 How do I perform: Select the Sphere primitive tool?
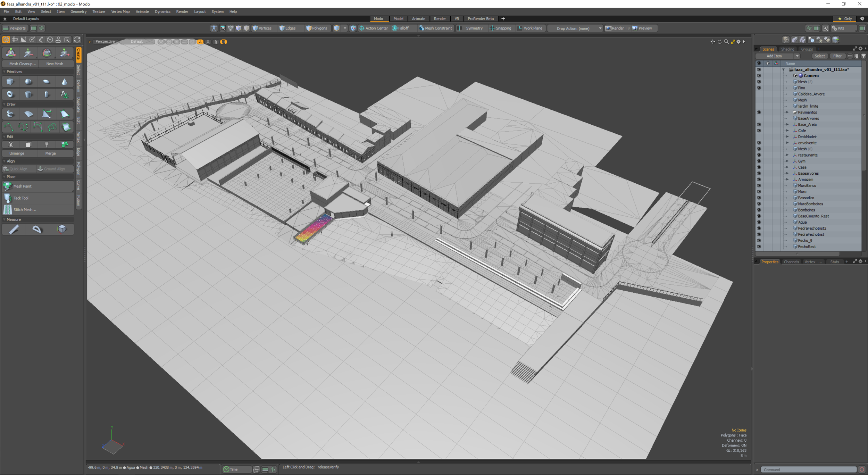[x=28, y=82]
